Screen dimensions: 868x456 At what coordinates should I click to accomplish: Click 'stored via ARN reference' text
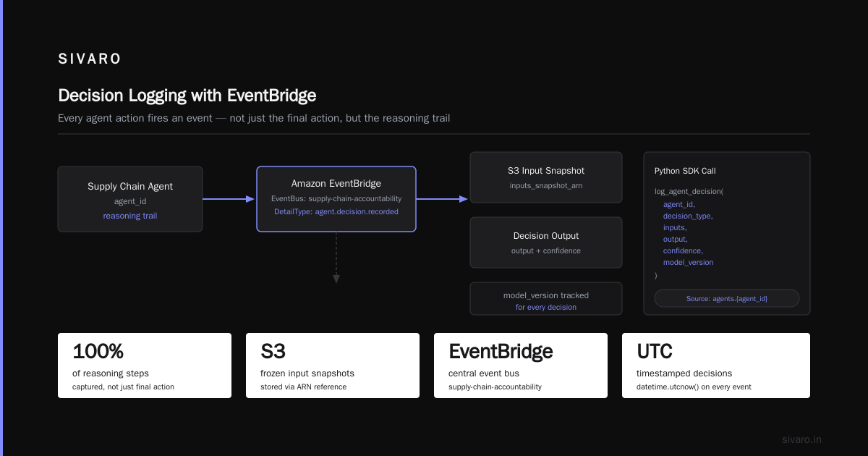[x=303, y=387]
